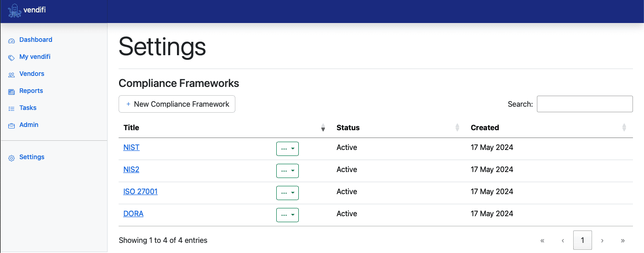Image resolution: width=644 pixels, height=253 pixels.
Task: Go to next page using pagination arrow
Action: [602, 240]
